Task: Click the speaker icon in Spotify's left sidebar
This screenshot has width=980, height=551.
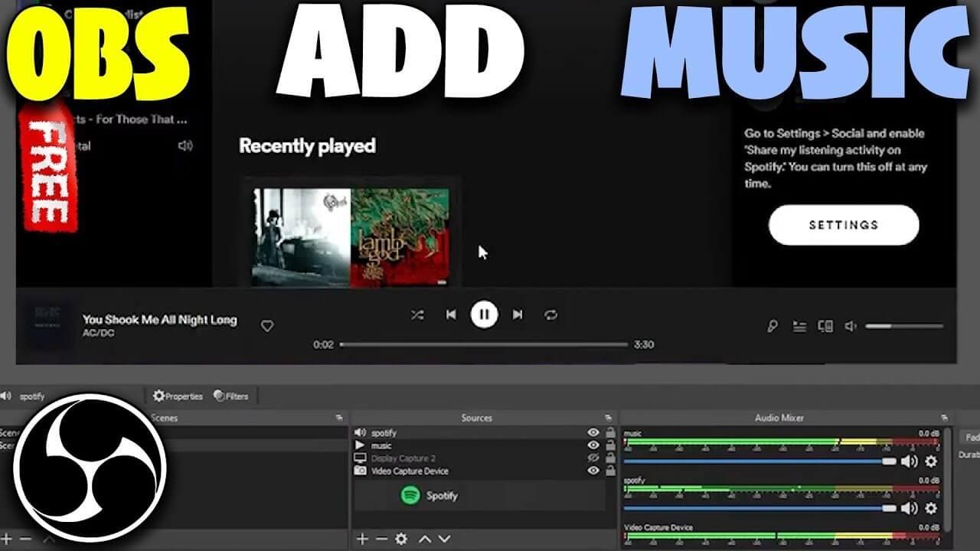Action: click(x=185, y=145)
